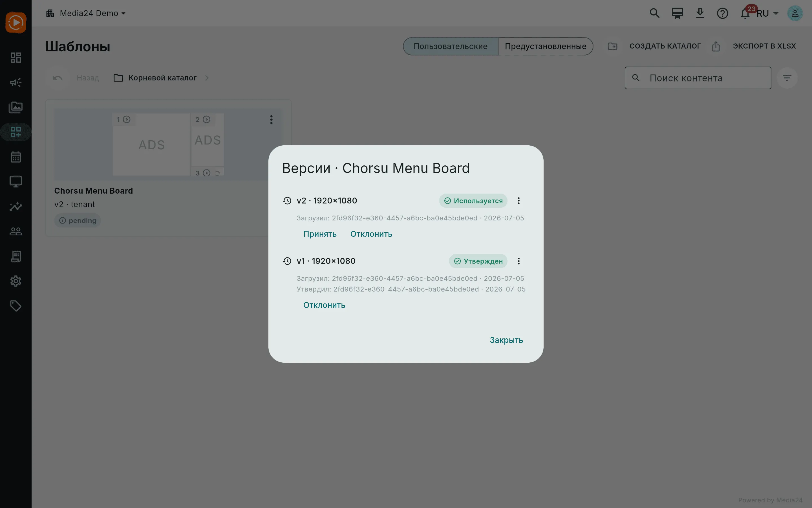Open the reports receipt sidebar icon
Image resolution: width=812 pixels, height=508 pixels.
(16, 256)
